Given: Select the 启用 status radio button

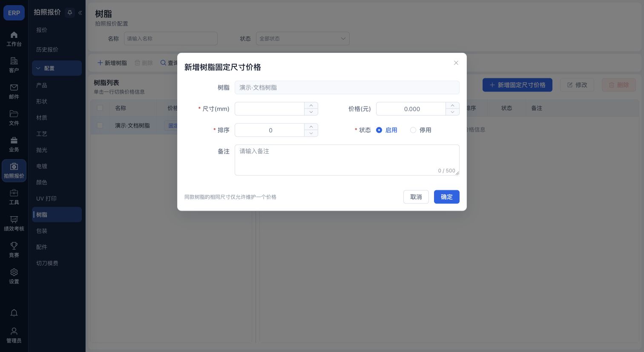Looking at the screenshot, I should point(379,130).
